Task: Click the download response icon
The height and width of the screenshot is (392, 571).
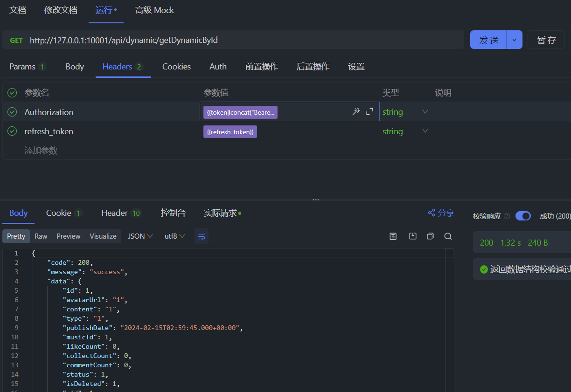Action: tap(412, 236)
